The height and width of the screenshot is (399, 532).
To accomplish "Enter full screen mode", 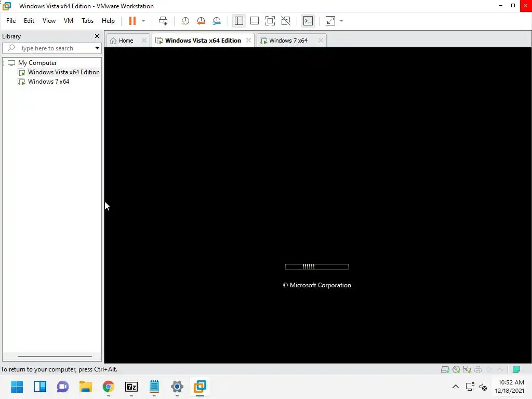I will 270,21.
